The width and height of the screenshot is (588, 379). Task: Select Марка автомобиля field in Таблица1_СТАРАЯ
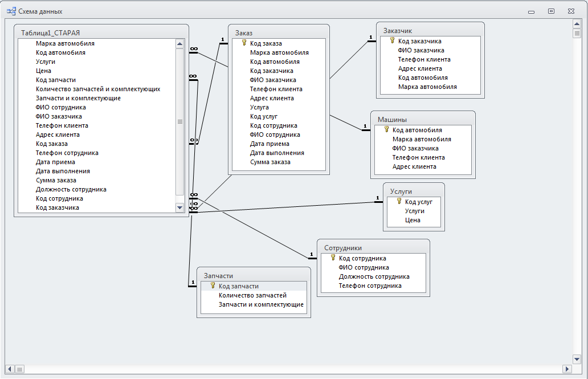pos(66,43)
